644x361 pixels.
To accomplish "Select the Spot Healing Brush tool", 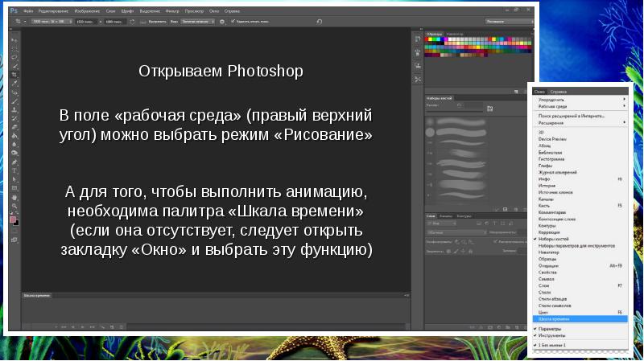I will 14,92.
